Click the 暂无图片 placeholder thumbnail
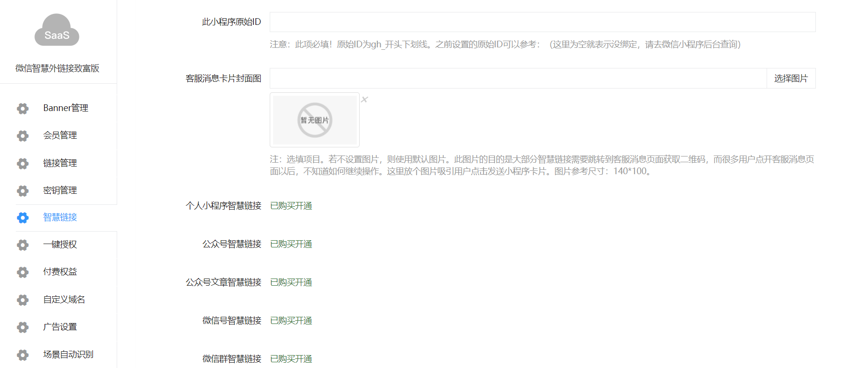The height and width of the screenshot is (368, 868). pyautogui.click(x=315, y=120)
